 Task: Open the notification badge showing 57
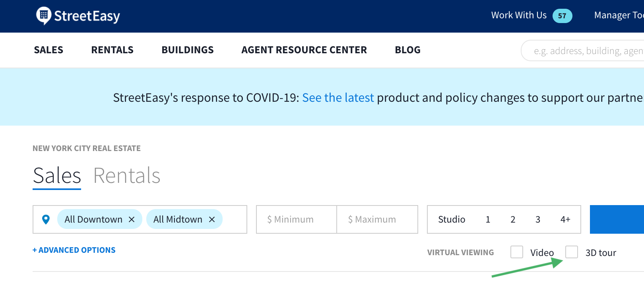coord(562,16)
